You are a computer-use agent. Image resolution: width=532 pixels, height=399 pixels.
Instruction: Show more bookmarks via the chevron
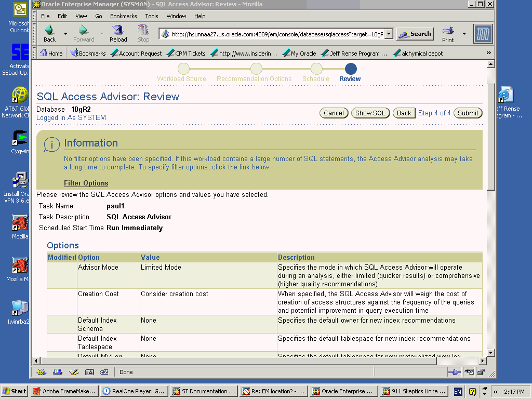pyautogui.click(x=488, y=53)
